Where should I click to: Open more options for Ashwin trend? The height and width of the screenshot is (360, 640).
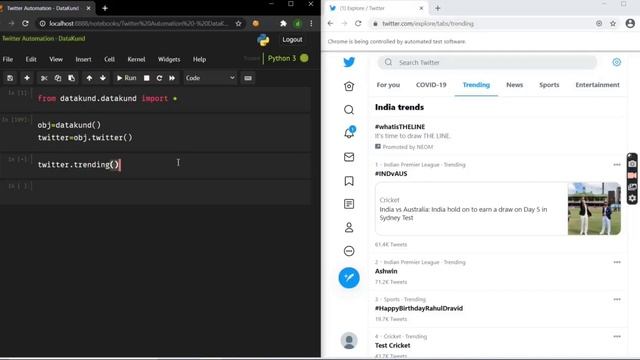coord(617,262)
